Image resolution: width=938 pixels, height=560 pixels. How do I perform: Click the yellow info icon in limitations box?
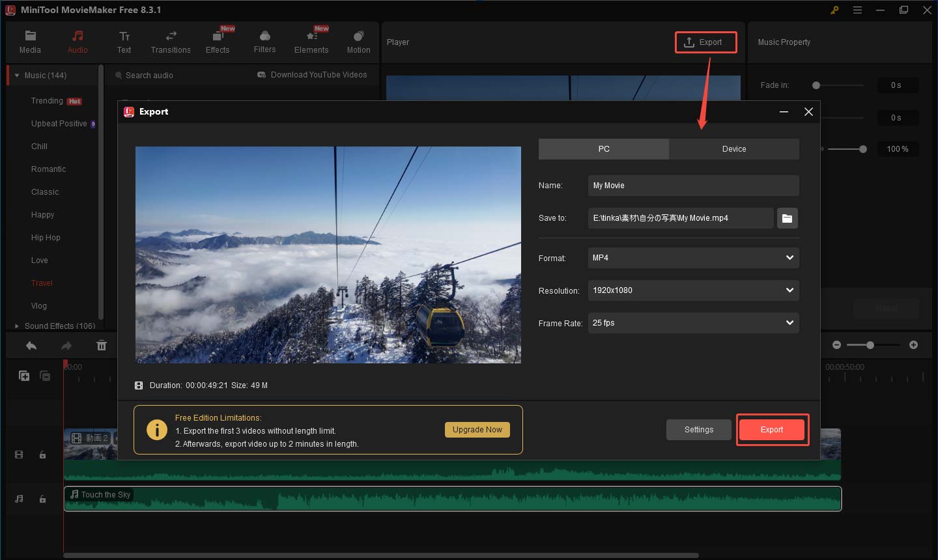click(x=157, y=430)
